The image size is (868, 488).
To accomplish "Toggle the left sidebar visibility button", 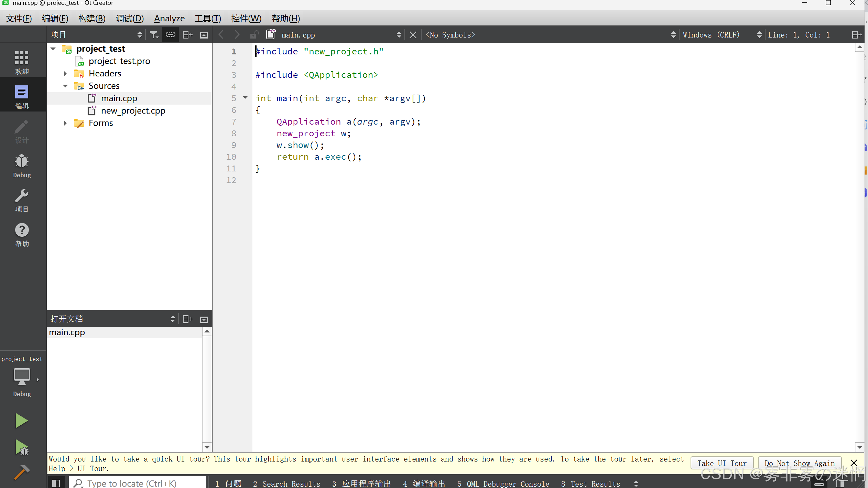I will click(x=56, y=483).
